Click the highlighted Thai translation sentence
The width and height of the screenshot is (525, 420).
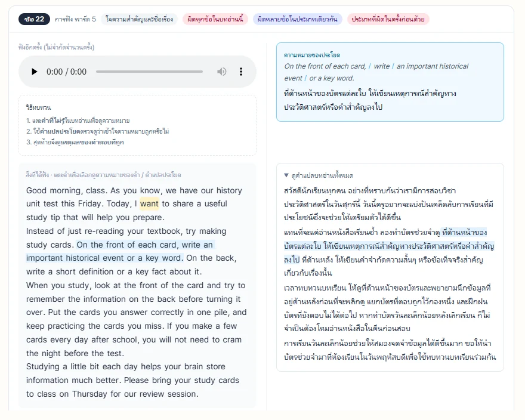pos(389,246)
